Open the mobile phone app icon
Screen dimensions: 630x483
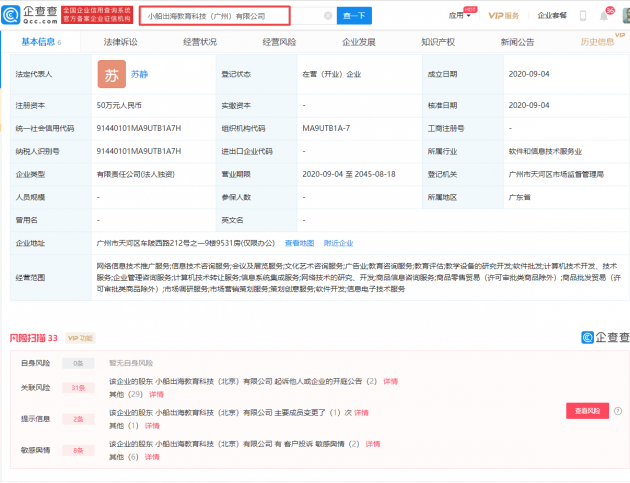583,16
